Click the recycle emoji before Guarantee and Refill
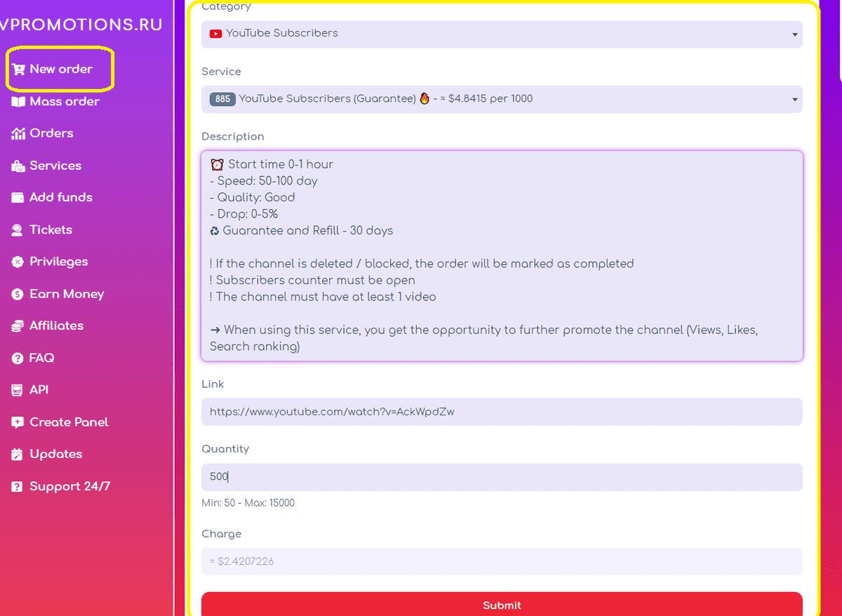Screen dimensions: 842x616 click(215, 231)
